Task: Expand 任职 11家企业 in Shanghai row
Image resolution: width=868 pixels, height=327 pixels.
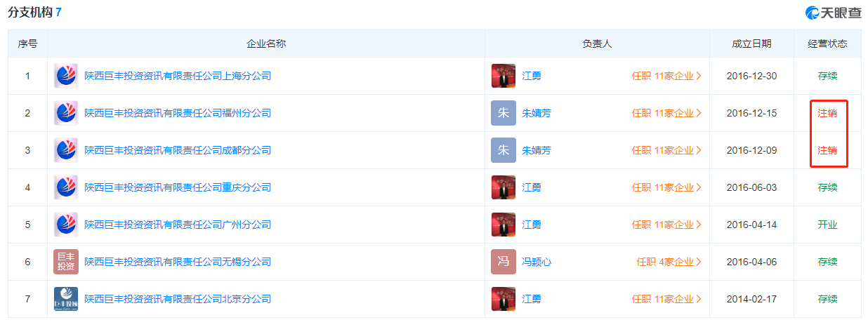Action: tap(666, 76)
